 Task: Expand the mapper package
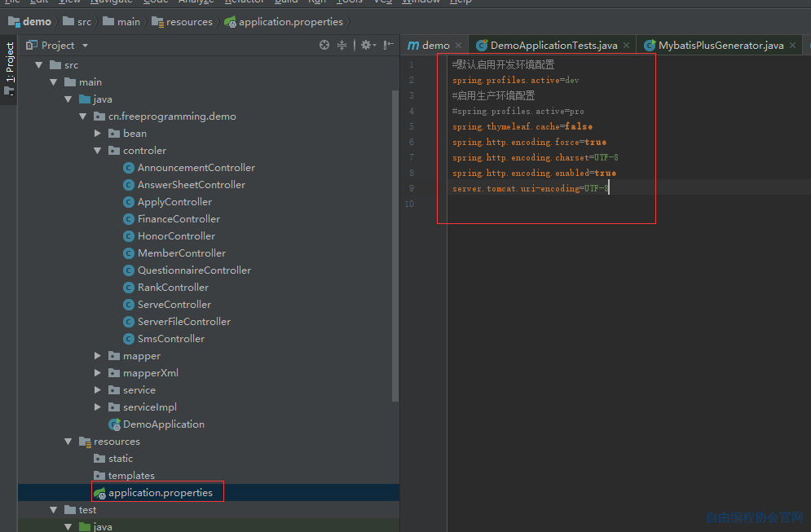pos(97,356)
